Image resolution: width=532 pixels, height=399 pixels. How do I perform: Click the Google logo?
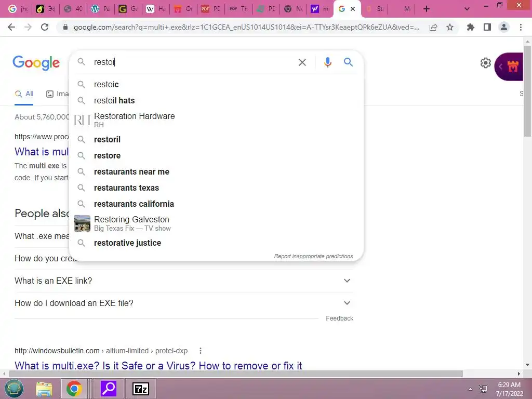(x=36, y=63)
